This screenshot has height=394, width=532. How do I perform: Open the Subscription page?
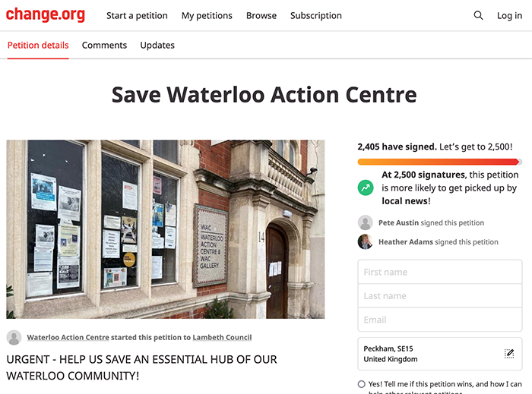point(316,16)
